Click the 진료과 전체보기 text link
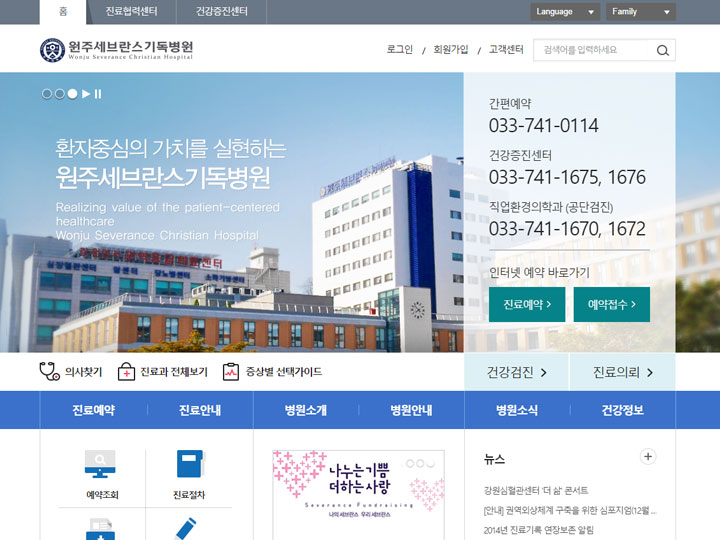The image size is (720, 540). 174,372
